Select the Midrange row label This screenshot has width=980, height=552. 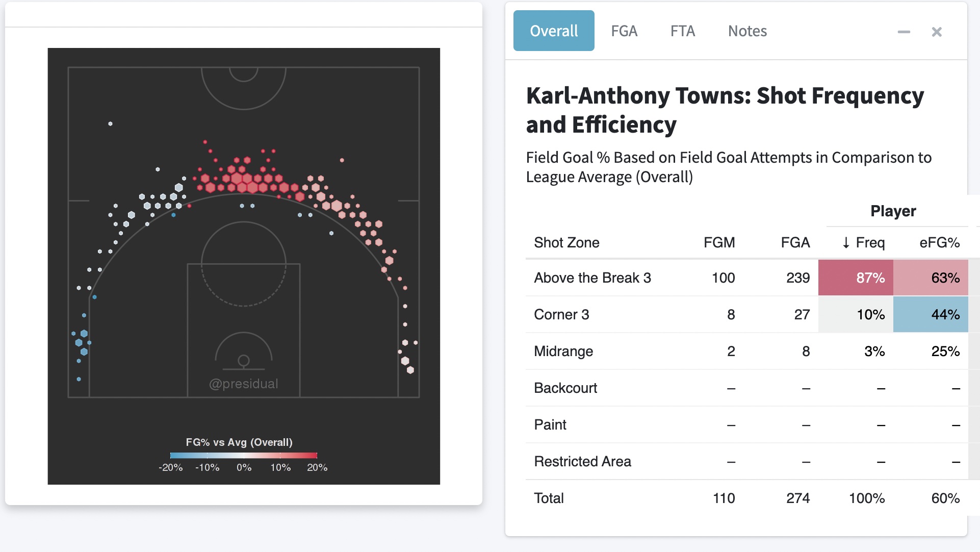(563, 351)
